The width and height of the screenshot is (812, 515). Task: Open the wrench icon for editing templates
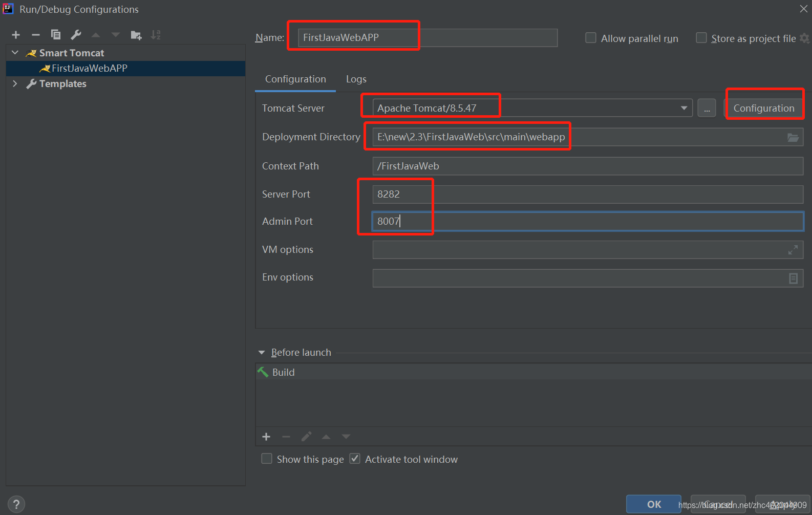click(76, 35)
